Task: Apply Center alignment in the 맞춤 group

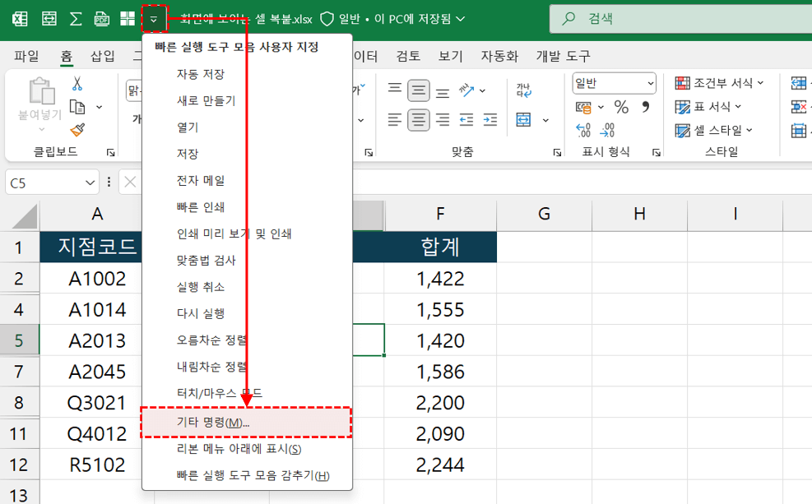Action: 419,120
